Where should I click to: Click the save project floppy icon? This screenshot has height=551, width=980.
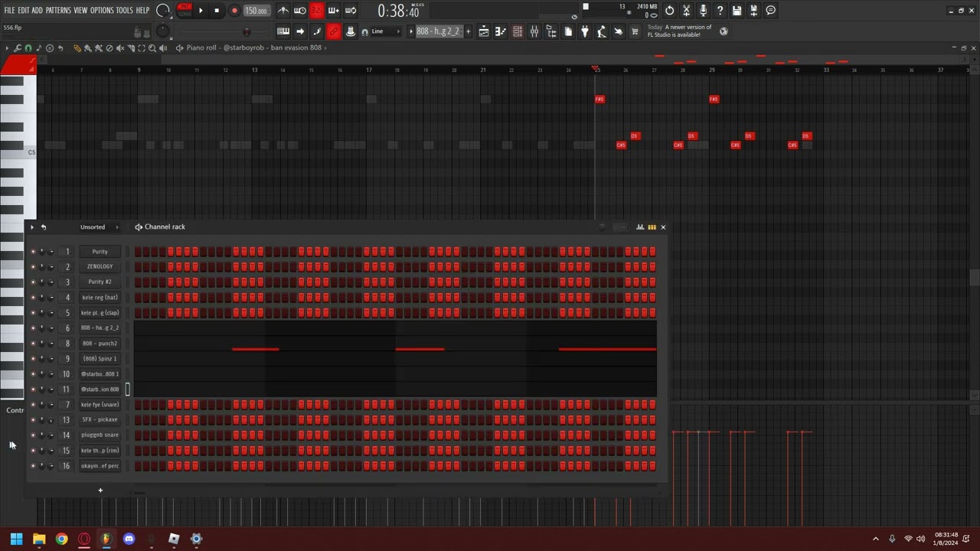pos(737,11)
